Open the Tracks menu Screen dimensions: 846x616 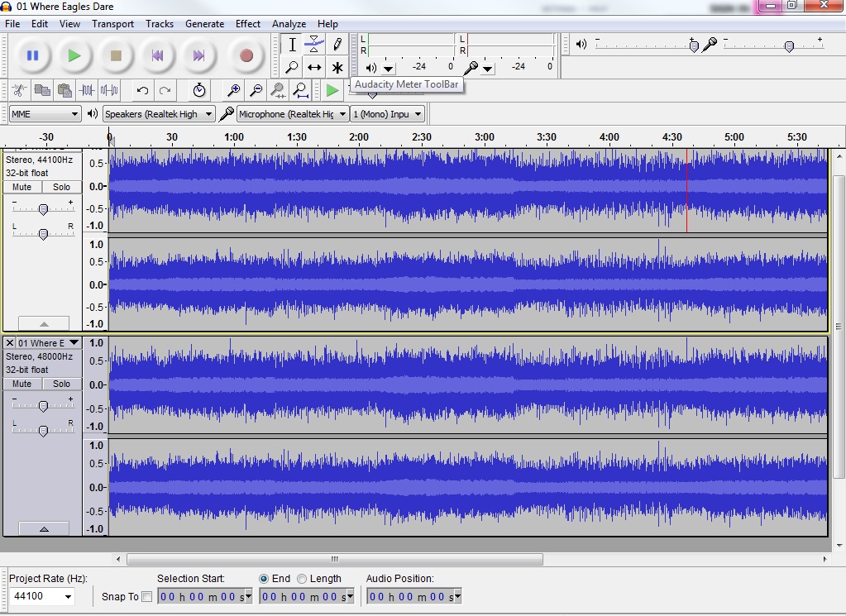point(160,24)
